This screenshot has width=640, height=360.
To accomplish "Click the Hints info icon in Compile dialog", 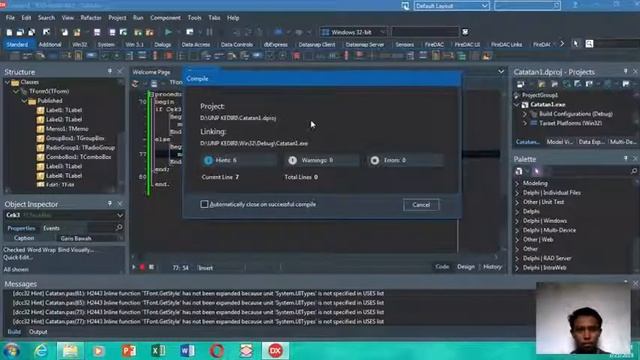I will tap(208, 160).
